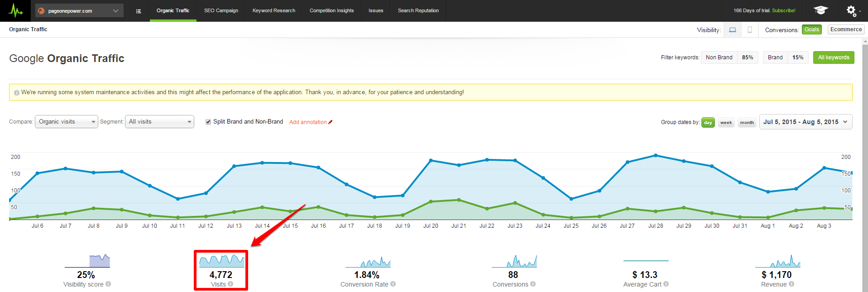The image size is (868, 292).
Task: Click the "4,772" visits value
Action: 221,275
